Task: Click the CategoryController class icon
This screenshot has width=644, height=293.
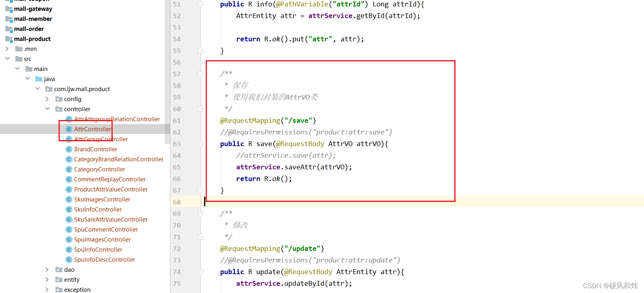Action: point(69,169)
